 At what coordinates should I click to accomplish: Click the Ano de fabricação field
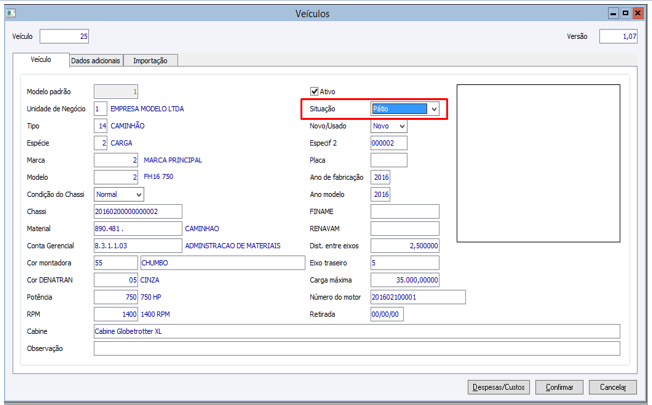(380, 177)
